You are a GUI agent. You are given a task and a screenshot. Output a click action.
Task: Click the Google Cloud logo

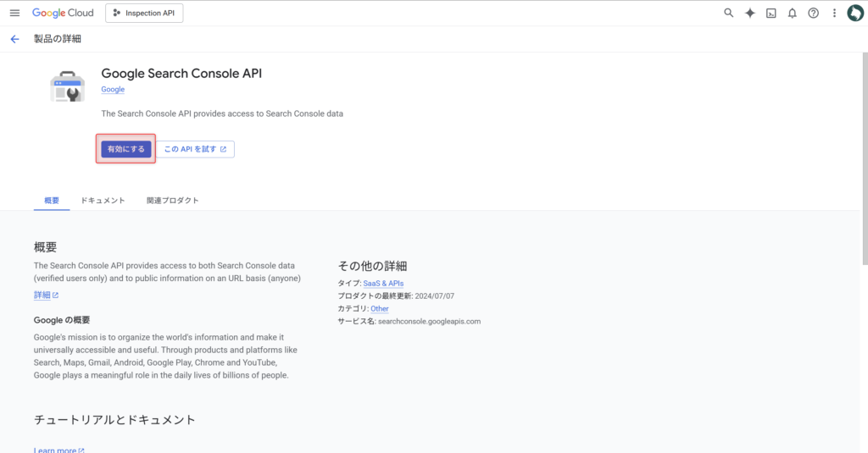pyautogui.click(x=64, y=13)
